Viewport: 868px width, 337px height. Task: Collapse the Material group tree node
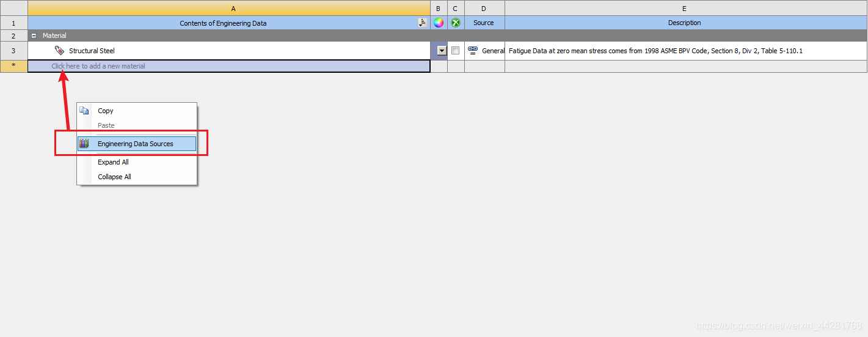[34, 36]
